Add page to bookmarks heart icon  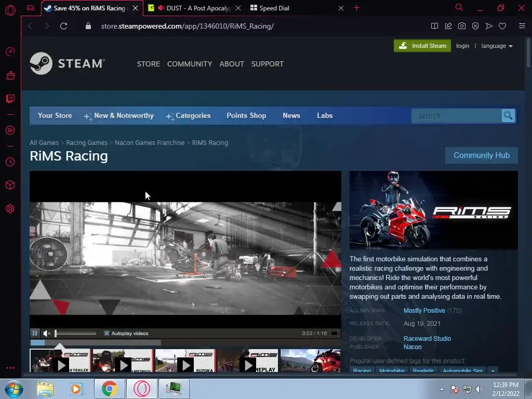point(502,26)
